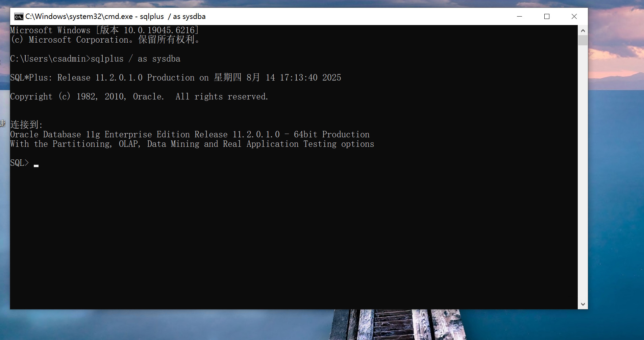Image resolution: width=644 pixels, height=340 pixels.
Task: Click the 'sqlplus / as sysdba' command text
Action: 135,59
